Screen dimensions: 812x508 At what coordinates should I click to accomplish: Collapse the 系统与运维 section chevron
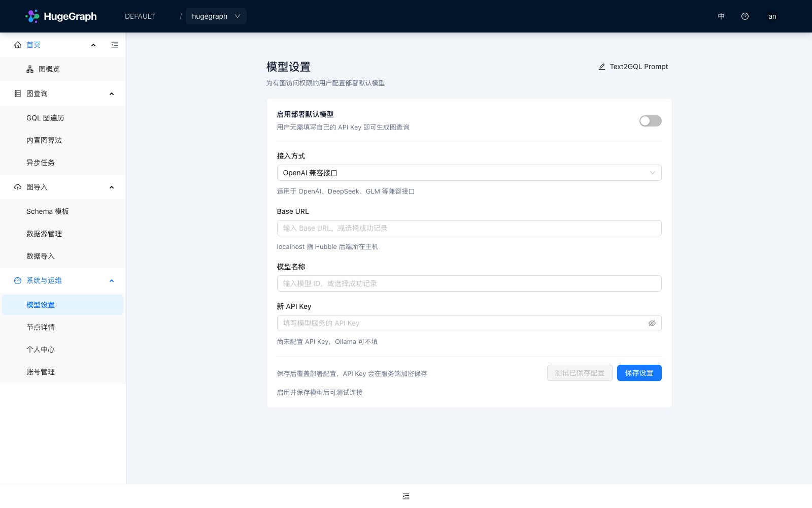click(x=112, y=280)
